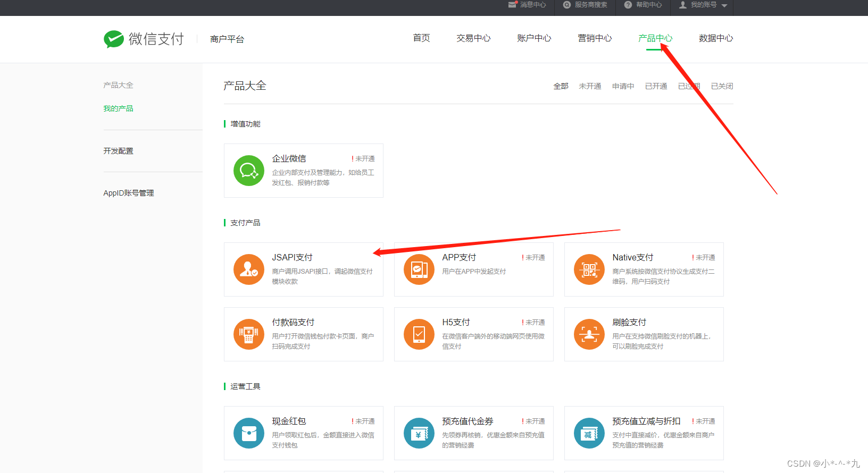Click the 付款码支付 description text
The image size is (868, 473).
tap(323, 341)
